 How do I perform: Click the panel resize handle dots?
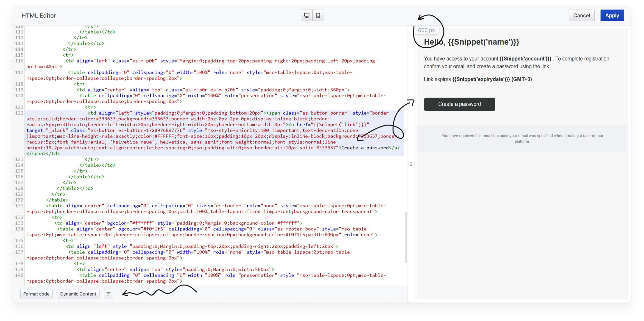(x=411, y=164)
